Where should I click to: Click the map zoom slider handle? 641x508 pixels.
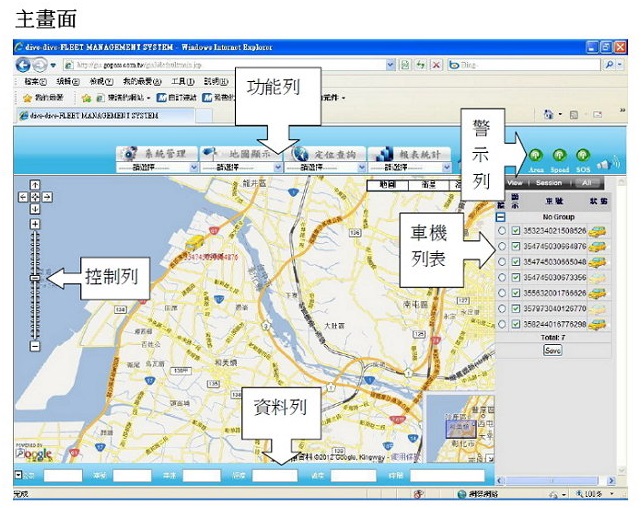(35, 278)
